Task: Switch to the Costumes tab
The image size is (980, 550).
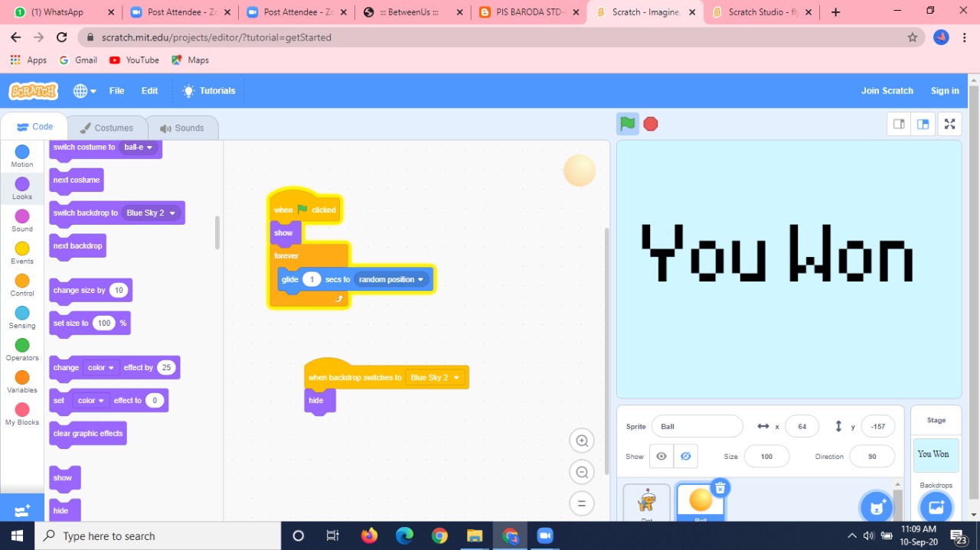Action: tap(108, 127)
